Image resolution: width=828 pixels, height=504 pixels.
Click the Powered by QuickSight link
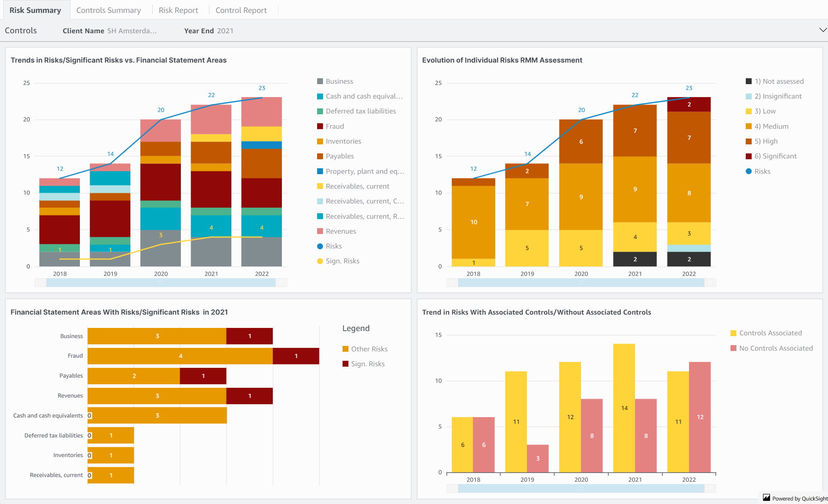(799, 498)
